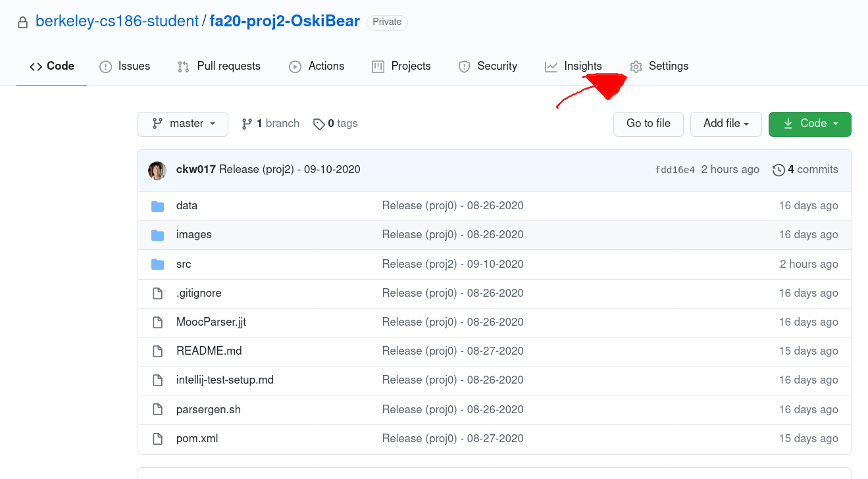
Task: Open the commit message in the README.md row
Action: click(453, 351)
